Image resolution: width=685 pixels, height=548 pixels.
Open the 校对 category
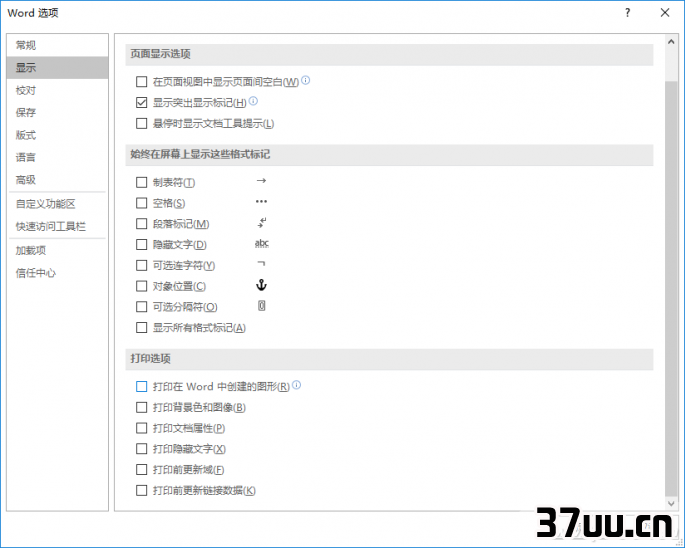click(x=57, y=90)
